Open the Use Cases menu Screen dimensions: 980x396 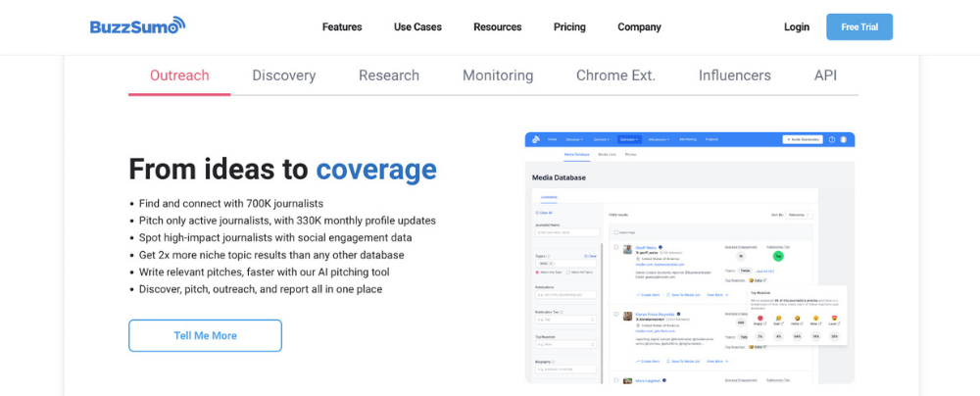417,26
